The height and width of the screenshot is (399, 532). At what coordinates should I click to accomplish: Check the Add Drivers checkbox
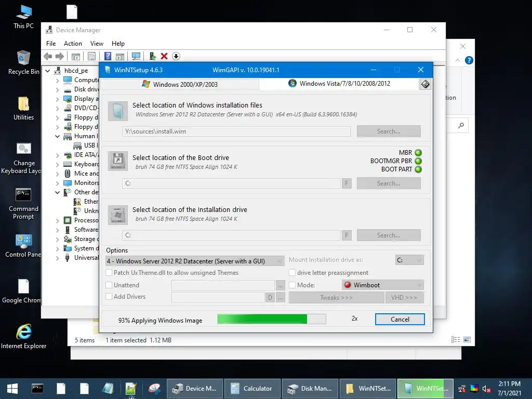109,296
